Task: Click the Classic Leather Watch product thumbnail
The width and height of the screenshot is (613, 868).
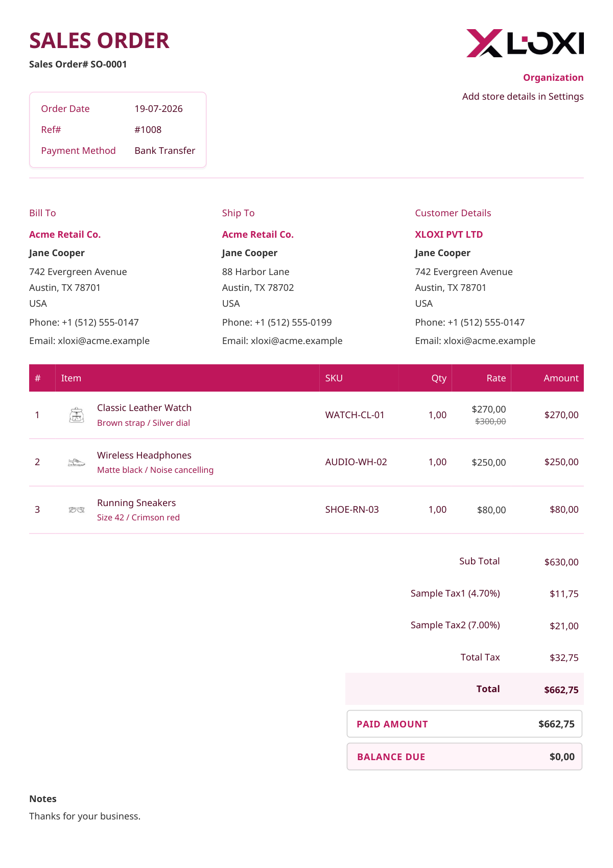Action: [x=77, y=415]
